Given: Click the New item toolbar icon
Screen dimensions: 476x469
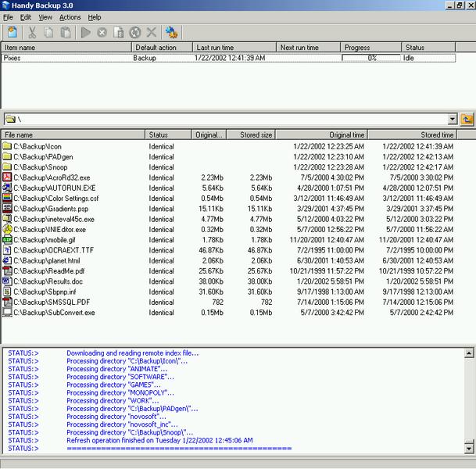Looking at the screenshot, I should (x=13, y=32).
